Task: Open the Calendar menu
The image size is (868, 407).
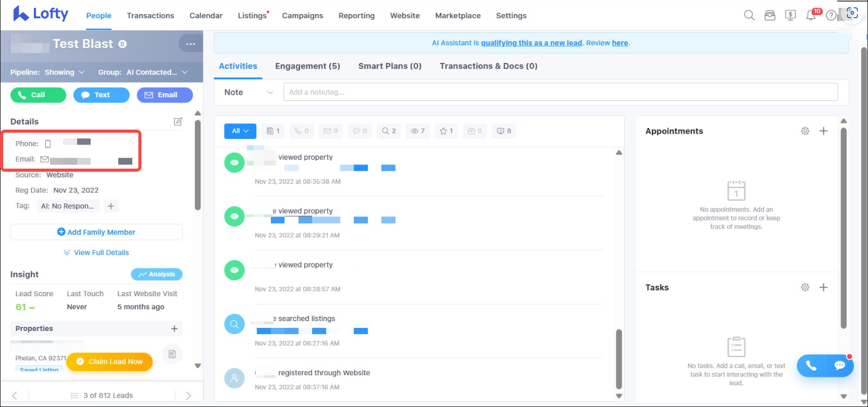Action: tap(206, 16)
